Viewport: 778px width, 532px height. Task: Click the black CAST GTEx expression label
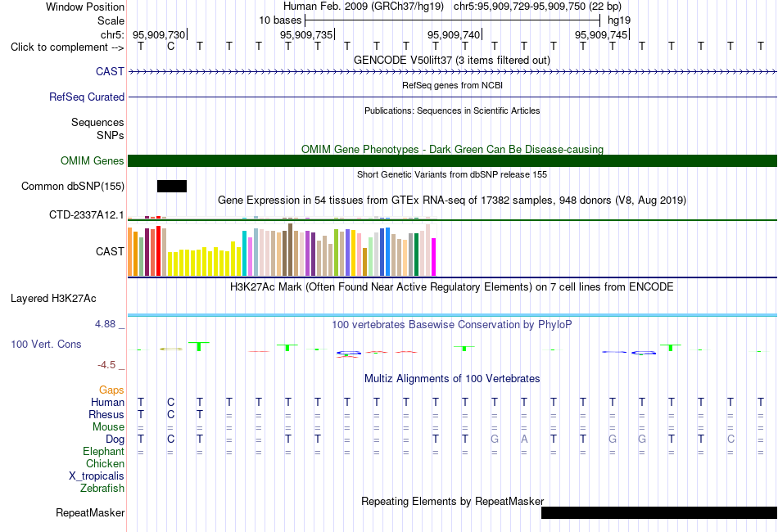point(110,251)
